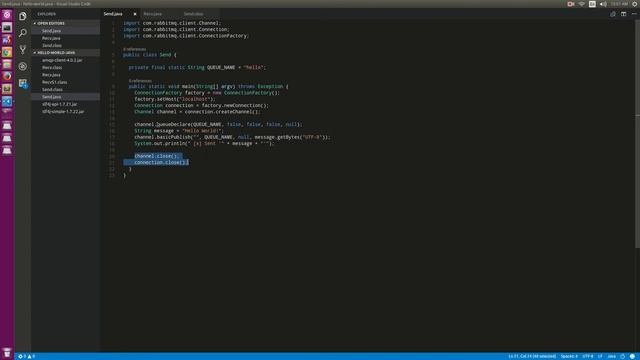Viewport: 640px width, 360px height.
Task: Switch to Visual Studio Code dock icon
Action: coord(7,101)
